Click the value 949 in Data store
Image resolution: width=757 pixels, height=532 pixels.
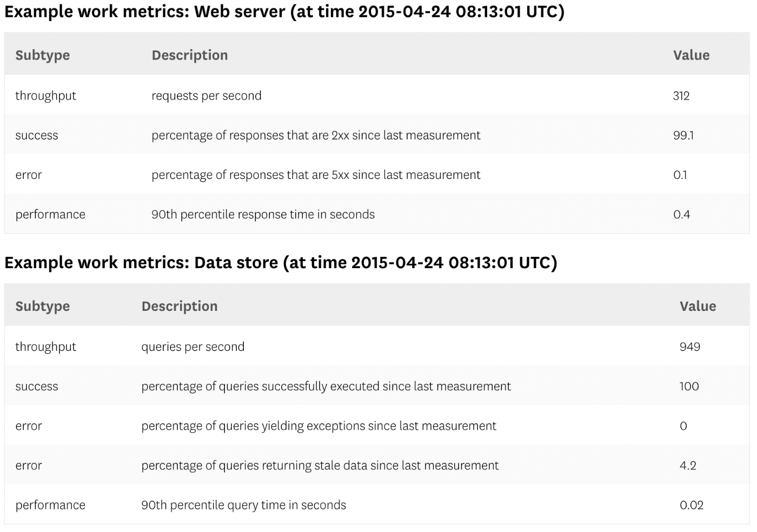(689, 347)
